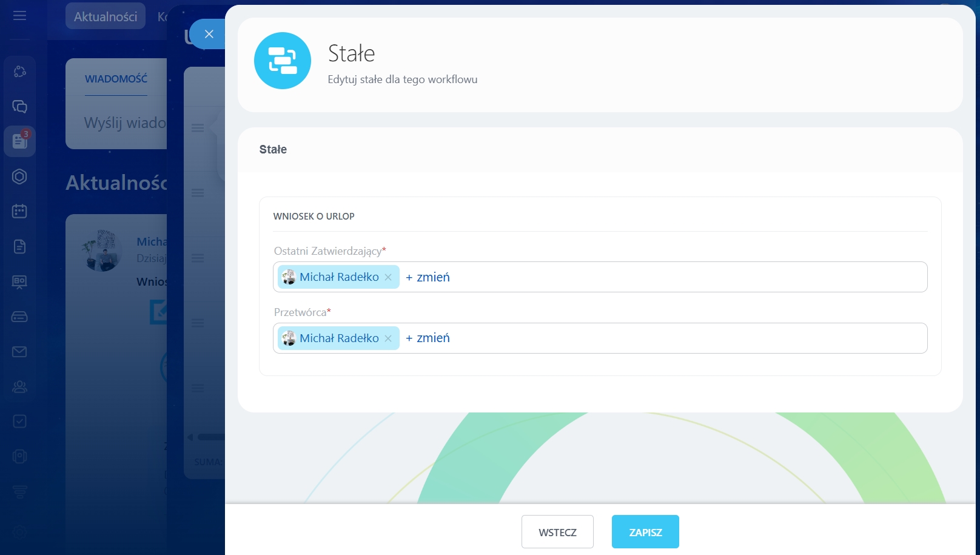Click the 'Aktualnośc…' heading in background
The width and height of the screenshot is (980, 555).
[x=116, y=183]
